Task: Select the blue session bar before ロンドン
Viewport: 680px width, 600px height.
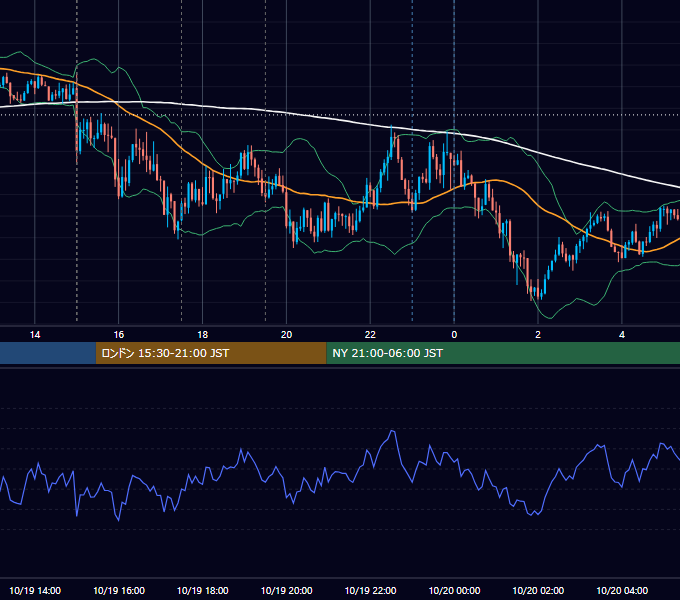Action: coord(48,353)
